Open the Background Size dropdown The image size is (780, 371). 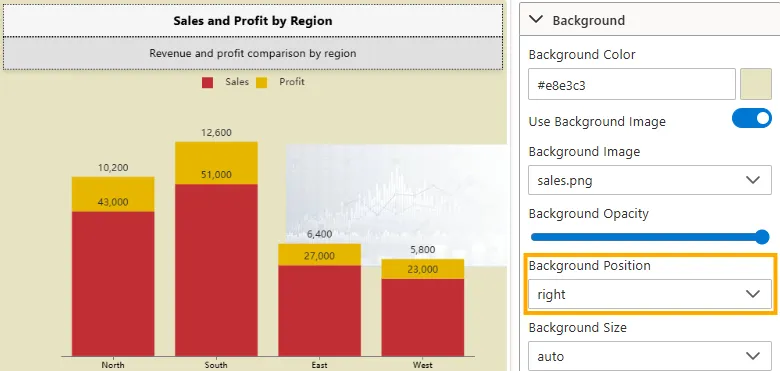click(650, 356)
